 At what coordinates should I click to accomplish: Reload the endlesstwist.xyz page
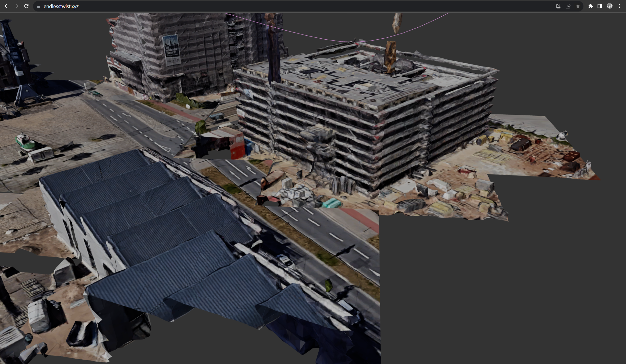tap(26, 6)
